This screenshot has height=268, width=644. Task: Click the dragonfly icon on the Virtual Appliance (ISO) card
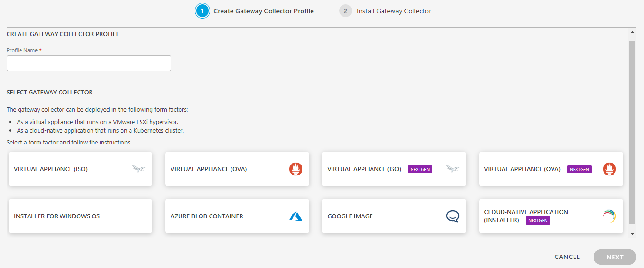[139, 169]
